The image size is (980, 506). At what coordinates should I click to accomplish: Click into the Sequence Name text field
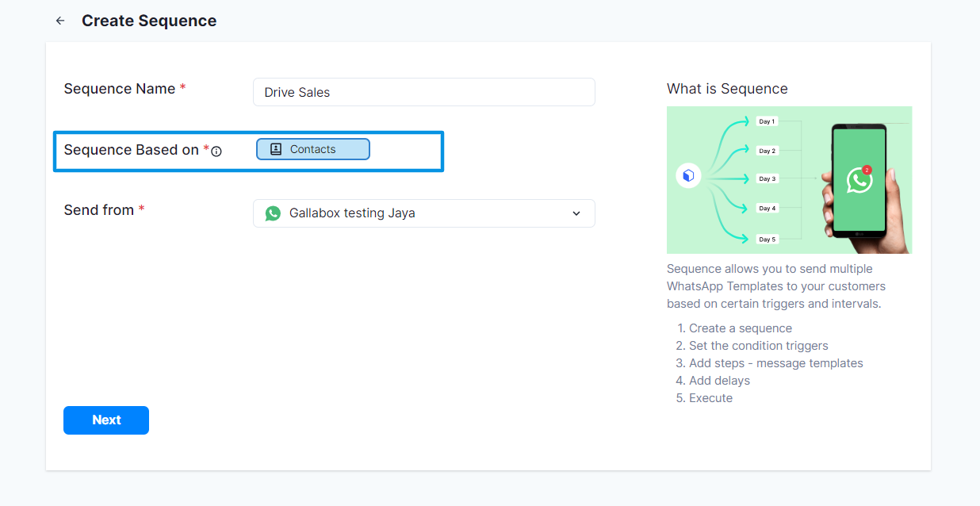pos(423,92)
